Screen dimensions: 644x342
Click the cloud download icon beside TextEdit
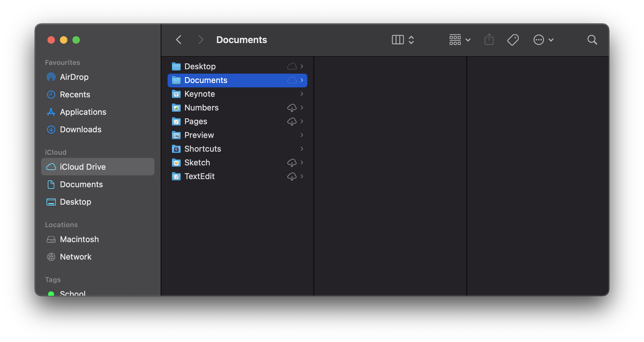[292, 177]
